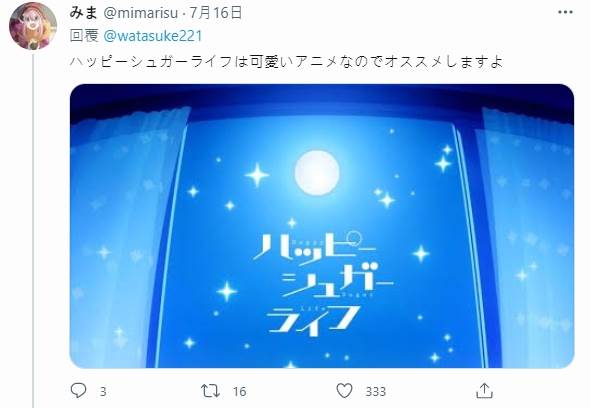Click the left sheer curtain in image

(126, 238)
